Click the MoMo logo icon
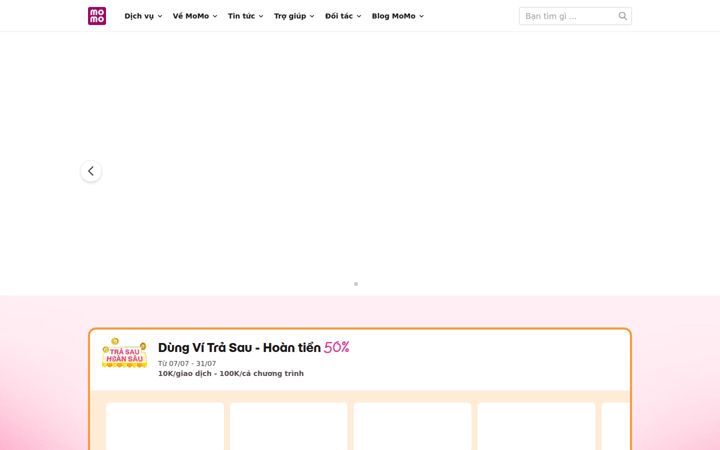The image size is (720, 450). tap(97, 16)
